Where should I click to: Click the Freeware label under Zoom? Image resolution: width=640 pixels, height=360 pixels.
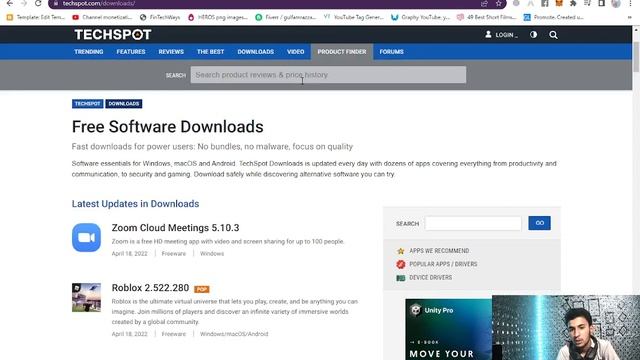(x=173, y=253)
